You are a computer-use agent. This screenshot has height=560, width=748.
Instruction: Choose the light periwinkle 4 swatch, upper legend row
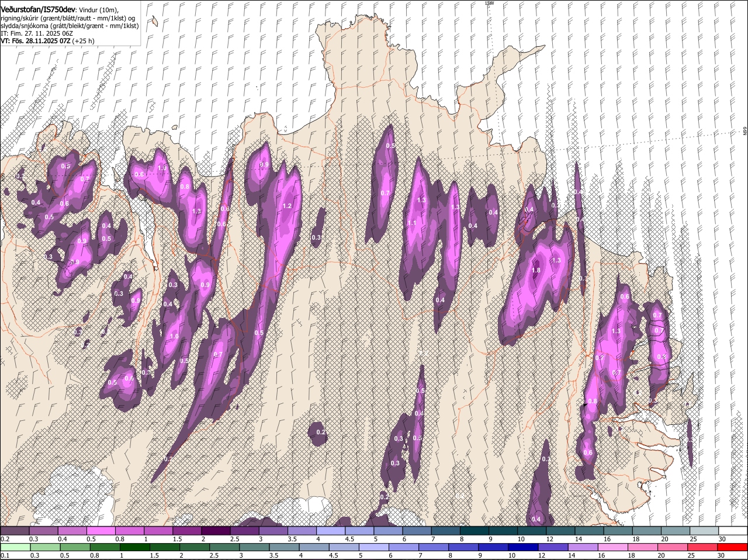coord(331,531)
